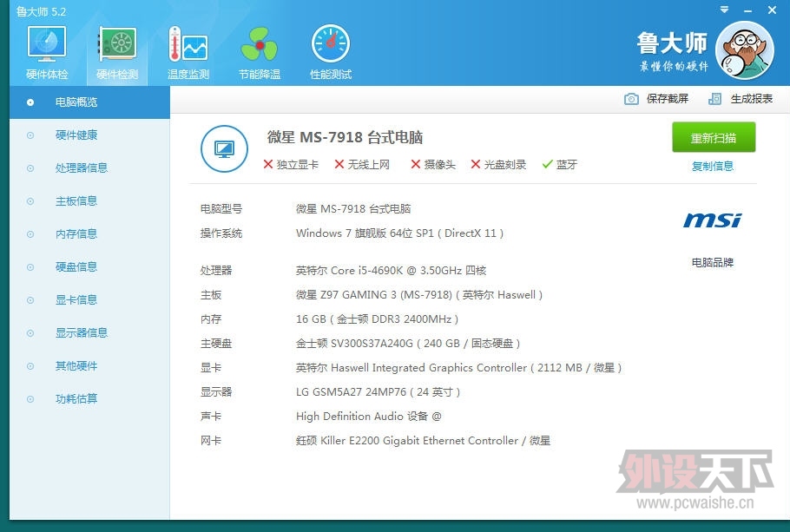This screenshot has height=532, width=790.
Task: Click the Killer E2200 Gigabit Ethernet value
Action: tap(423, 441)
